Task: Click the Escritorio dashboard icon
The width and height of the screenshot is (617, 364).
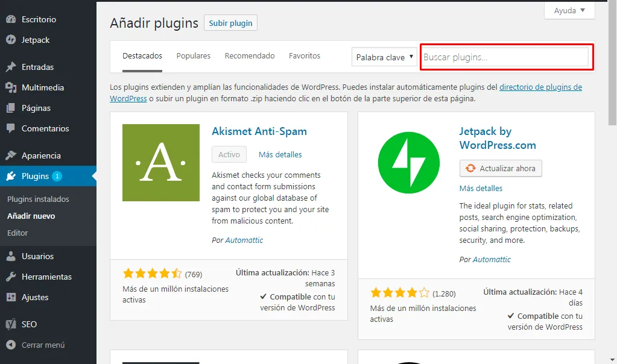Action: click(x=11, y=19)
